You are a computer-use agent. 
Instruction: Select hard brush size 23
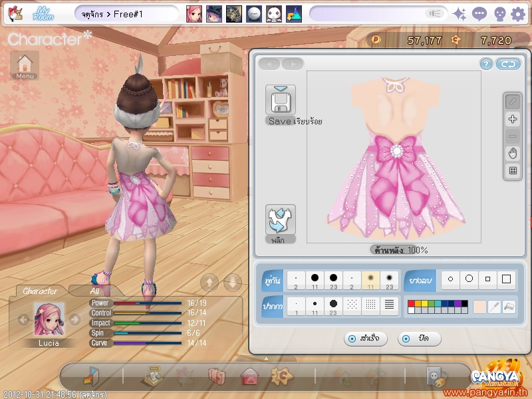(334, 281)
